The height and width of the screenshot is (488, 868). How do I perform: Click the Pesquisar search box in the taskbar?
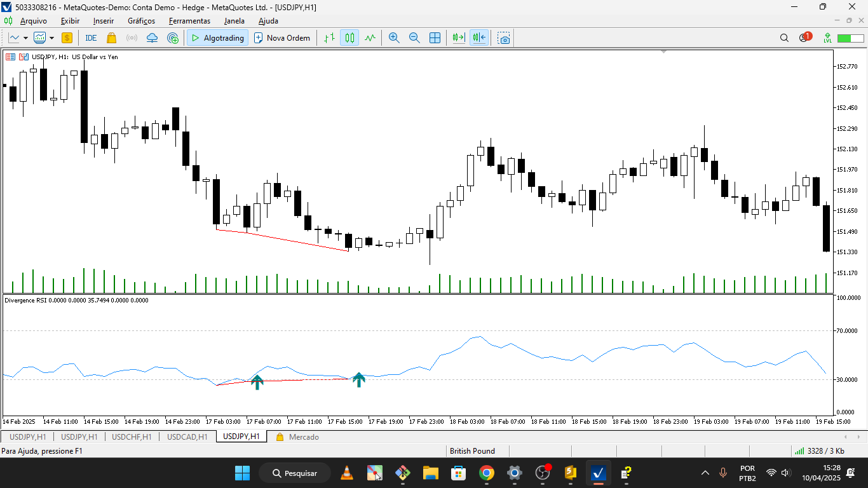[294, 473]
